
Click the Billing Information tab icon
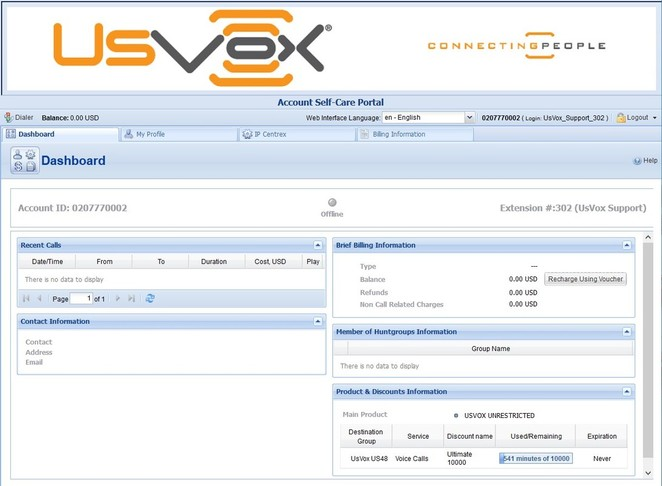[364, 134]
